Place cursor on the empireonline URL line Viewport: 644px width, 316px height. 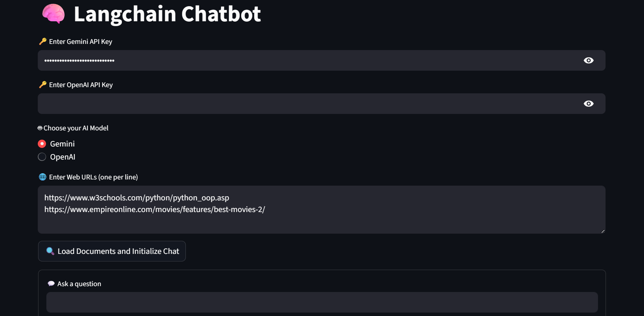coord(155,210)
